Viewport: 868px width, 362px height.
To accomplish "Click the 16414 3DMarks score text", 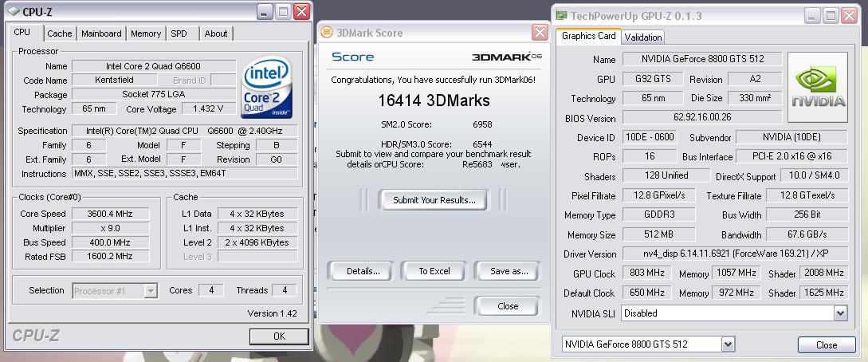I will 434,100.
